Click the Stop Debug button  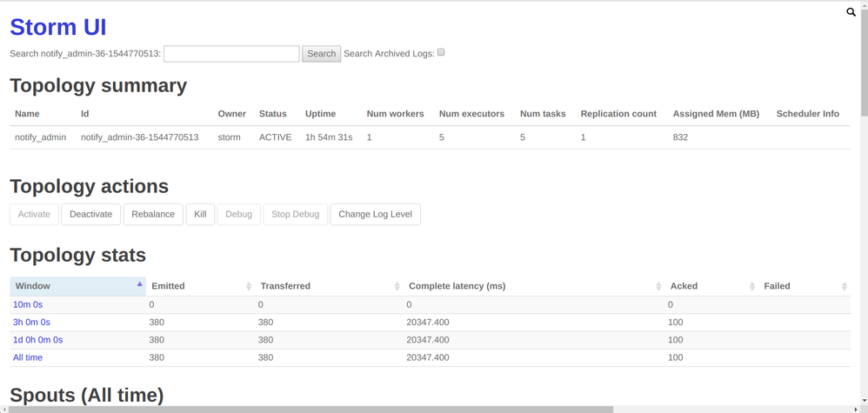(x=296, y=214)
